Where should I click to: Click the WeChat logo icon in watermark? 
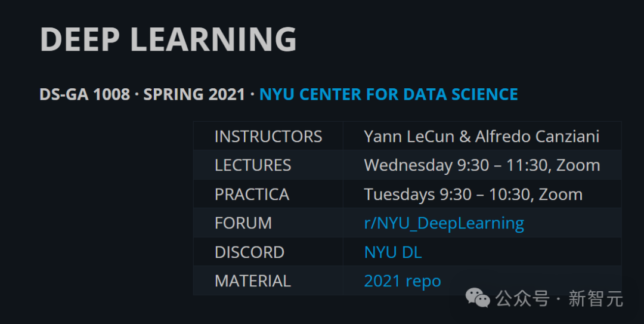[477, 297]
